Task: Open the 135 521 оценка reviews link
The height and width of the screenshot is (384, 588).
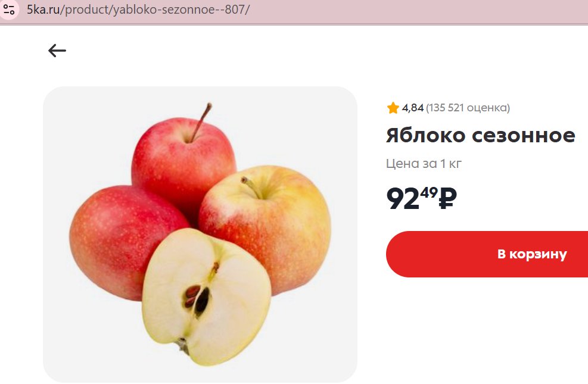Action: (x=468, y=108)
